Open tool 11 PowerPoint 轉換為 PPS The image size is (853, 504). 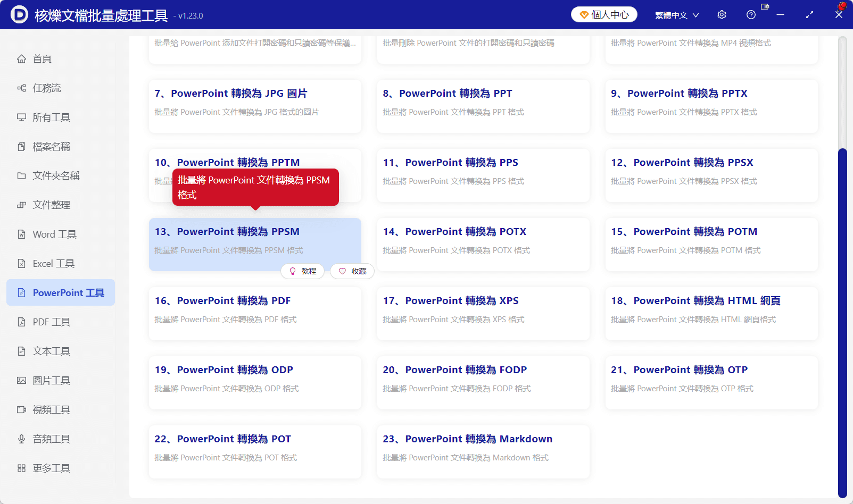(x=483, y=175)
